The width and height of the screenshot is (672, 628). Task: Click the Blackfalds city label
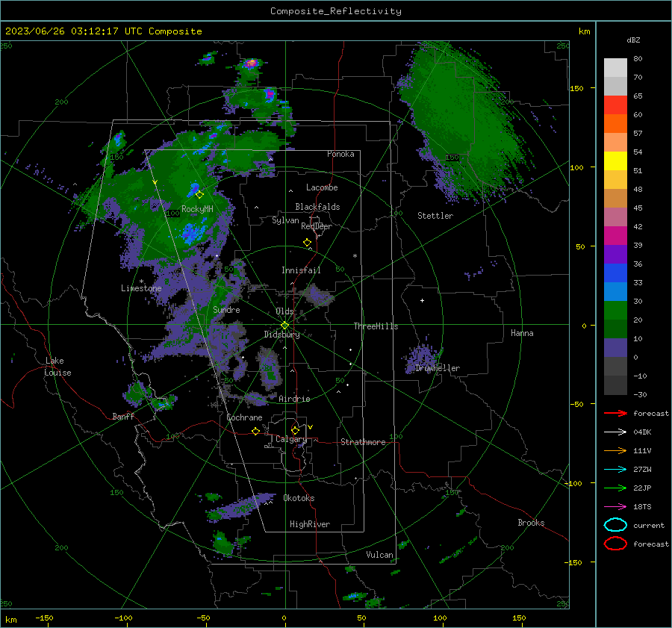[x=317, y=207]
